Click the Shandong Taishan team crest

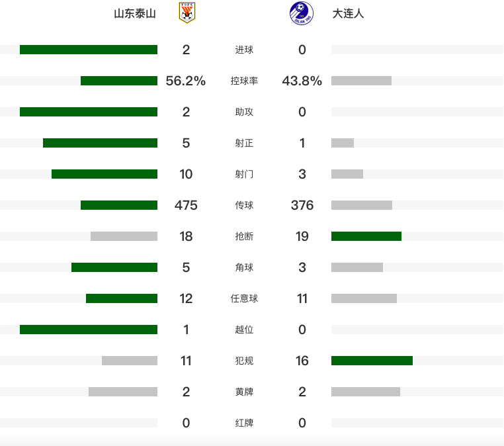(187, 13)
